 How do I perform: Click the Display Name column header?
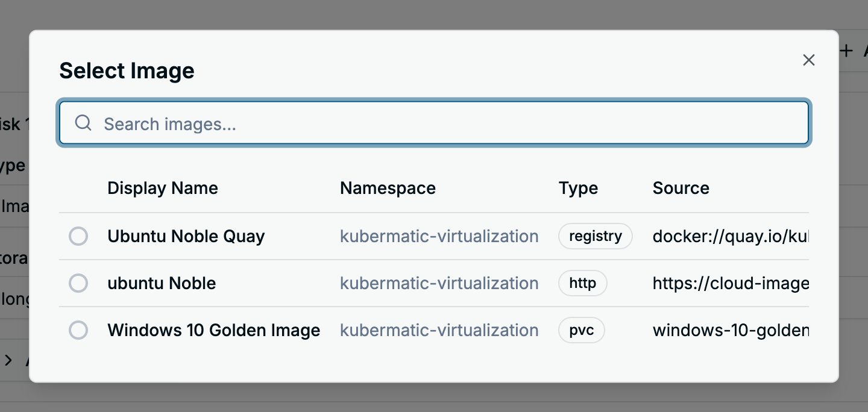click(x=163, y=188)
